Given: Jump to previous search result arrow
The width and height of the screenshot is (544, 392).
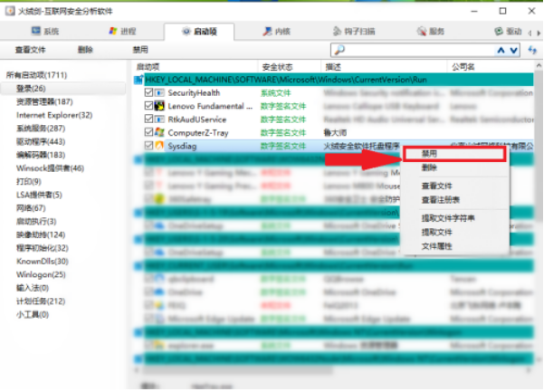Looking at the screenshot, I should [501, 51].
